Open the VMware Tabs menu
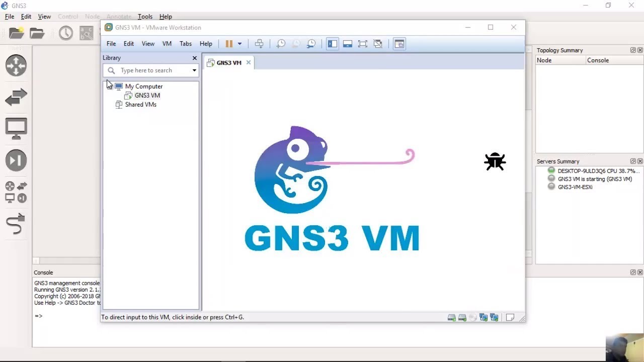Viewport: 644px width, 362px height. (186, 44)
